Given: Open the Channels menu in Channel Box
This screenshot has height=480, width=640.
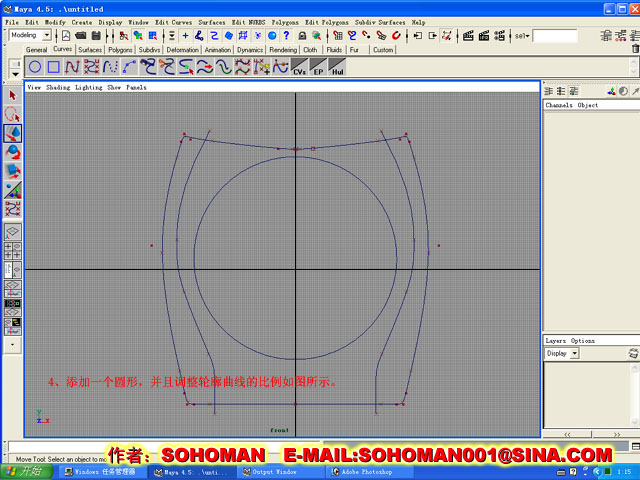Looking at the screenshot, I should tap(559, 105).
